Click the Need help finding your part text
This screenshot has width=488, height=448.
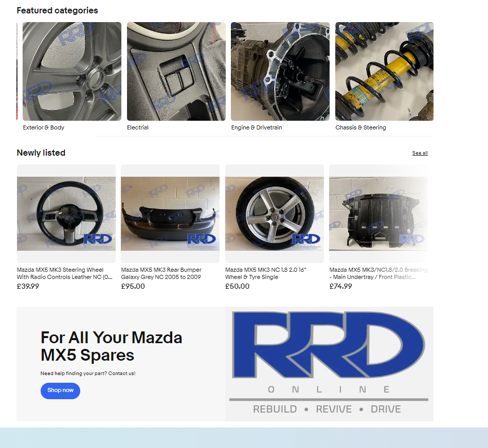coord(88,374)
